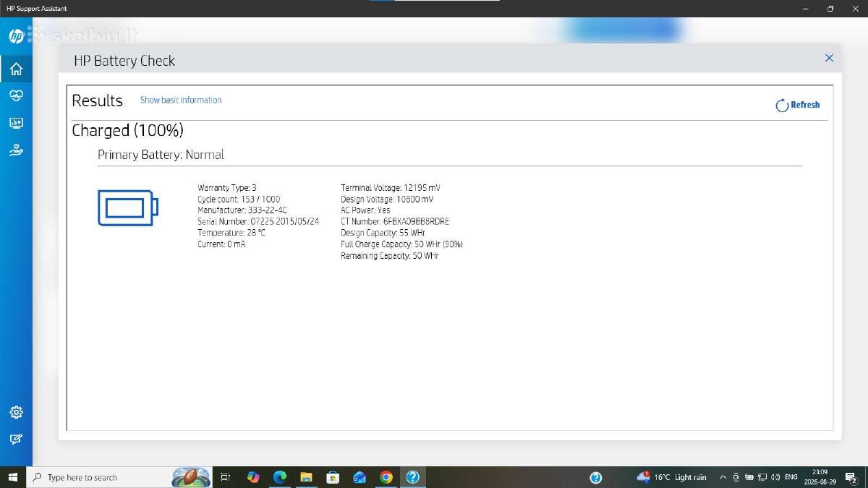The image size is (868, 488).
Task: Click the Manufacturer: 333-22-4C text
Action: (242, 210)
